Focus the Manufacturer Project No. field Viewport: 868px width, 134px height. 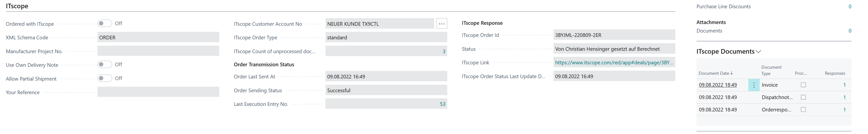point(158,51)
